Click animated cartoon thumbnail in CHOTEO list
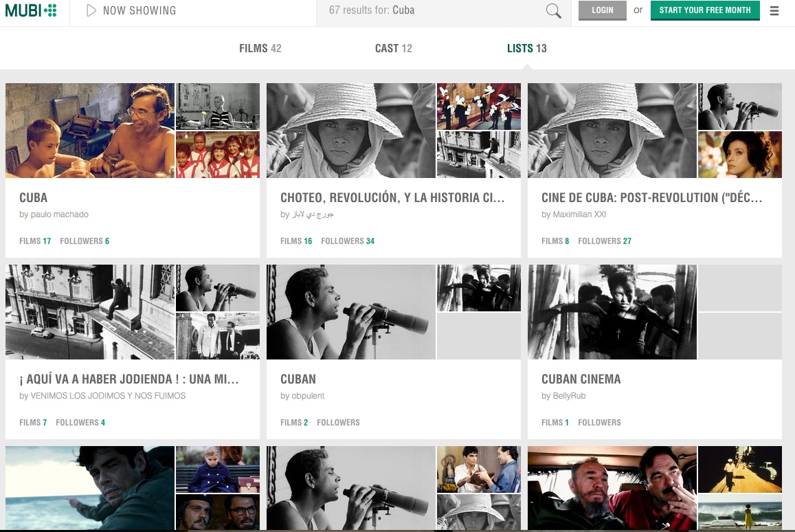The image size is (795, 532). 479,107
